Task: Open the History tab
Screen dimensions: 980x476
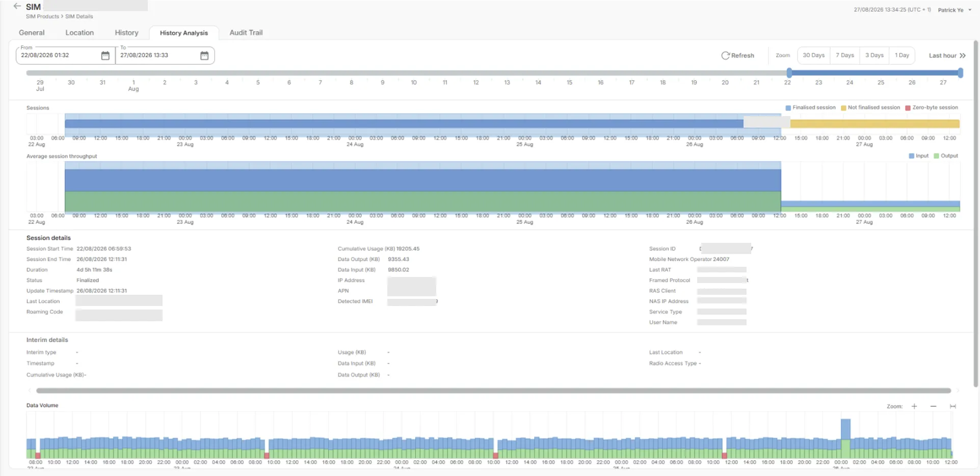Action: [x=126, y=33]
